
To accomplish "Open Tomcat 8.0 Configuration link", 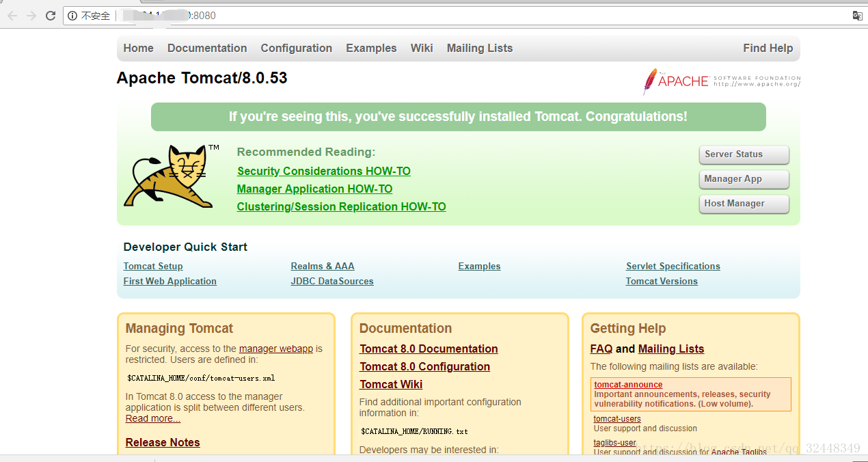I will (x=425, y=366).
